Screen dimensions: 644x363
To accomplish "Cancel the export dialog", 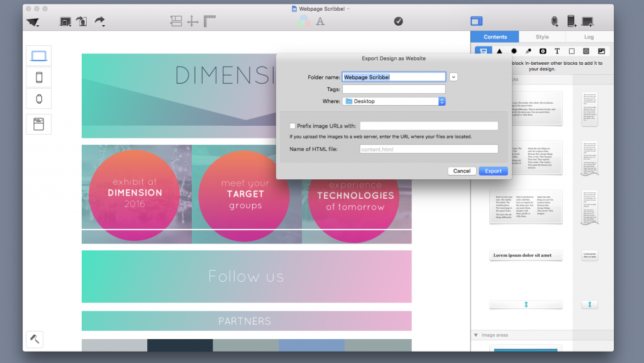I will coord(462,170).
